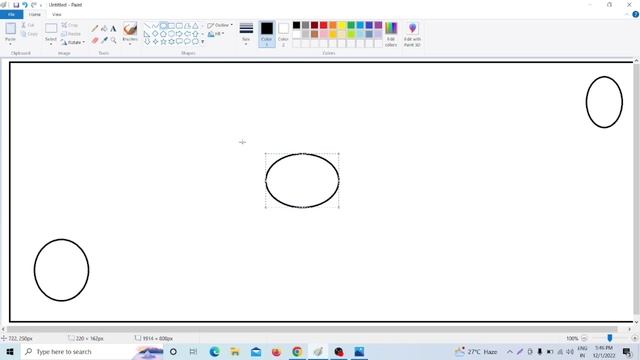Click the taskbar search box
The height and width of the screenshot is (360, 640).
coord(92,351)
